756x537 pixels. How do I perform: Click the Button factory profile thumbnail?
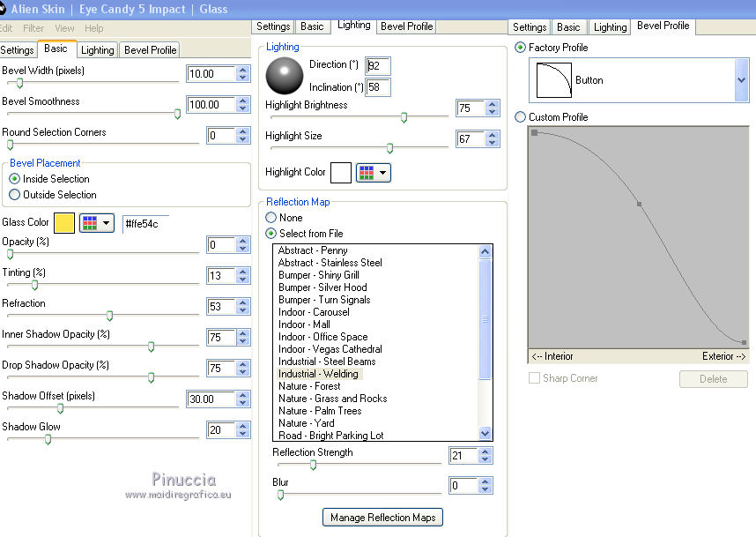[554, 80]
